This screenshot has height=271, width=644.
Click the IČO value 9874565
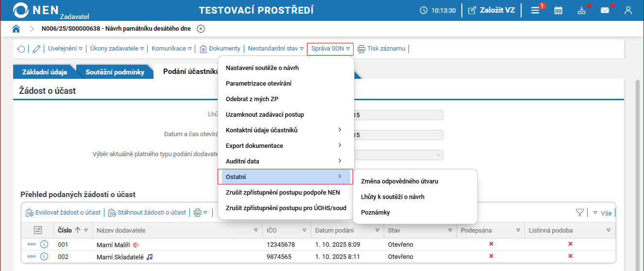pyautogui.click(x=279, y=256)
